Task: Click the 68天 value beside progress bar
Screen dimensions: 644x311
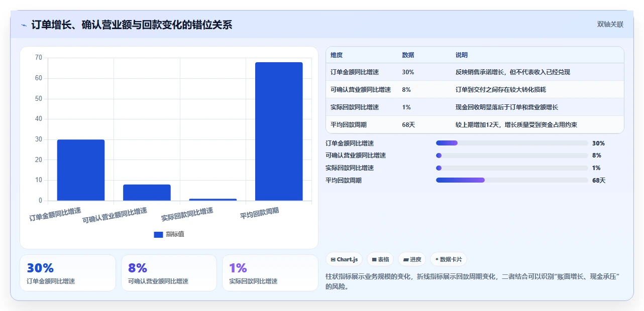Action: (599, 180)
